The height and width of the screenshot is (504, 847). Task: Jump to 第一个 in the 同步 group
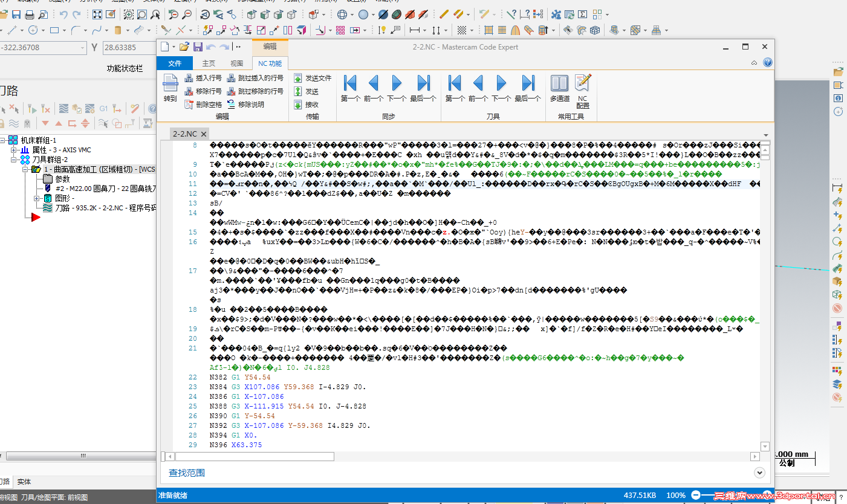350,88
